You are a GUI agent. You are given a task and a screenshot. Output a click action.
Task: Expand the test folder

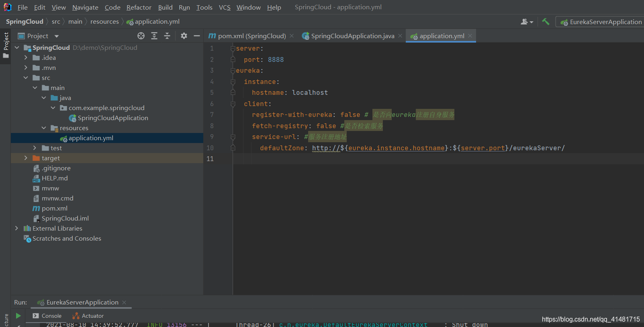pos(35,148)
